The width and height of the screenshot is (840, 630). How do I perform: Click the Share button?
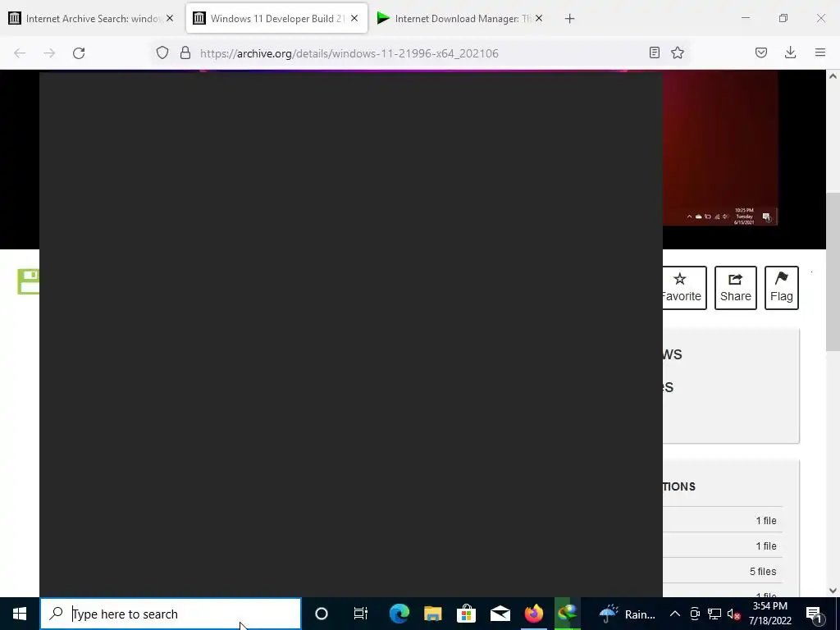pyautogui.click(x=736, y=288)
